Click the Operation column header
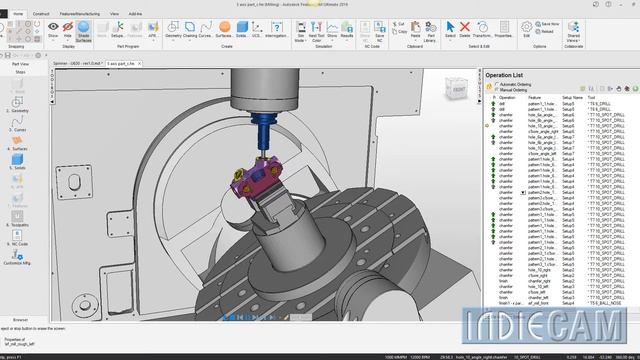The image size is (640, 360). tap(507, 98)
